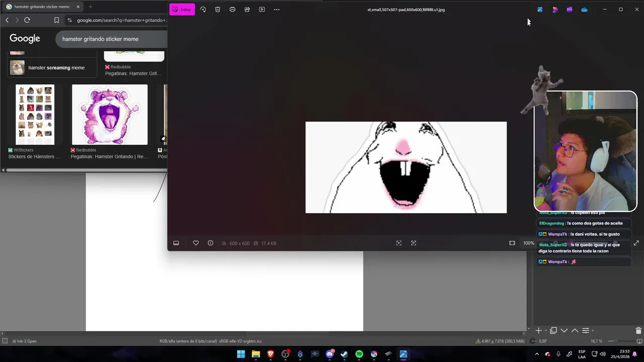The image size is (644, 362).
Task: Move layer down with chevron icon
Action: [x=564, y=330]
